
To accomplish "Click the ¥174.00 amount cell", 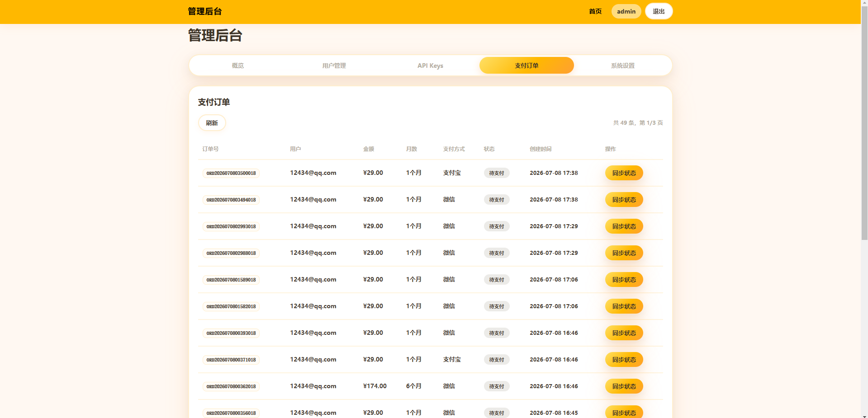I will [x=375, y=386].
